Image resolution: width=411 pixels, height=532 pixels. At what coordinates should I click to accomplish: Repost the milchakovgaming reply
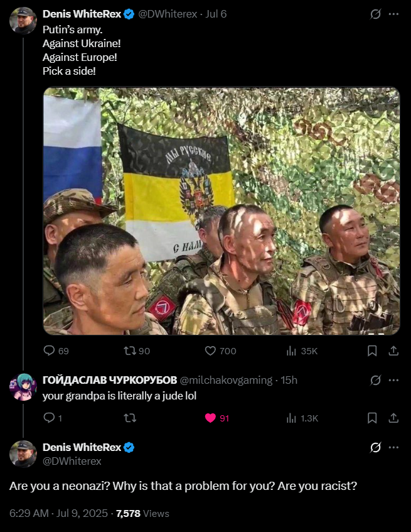pos(129,418)
